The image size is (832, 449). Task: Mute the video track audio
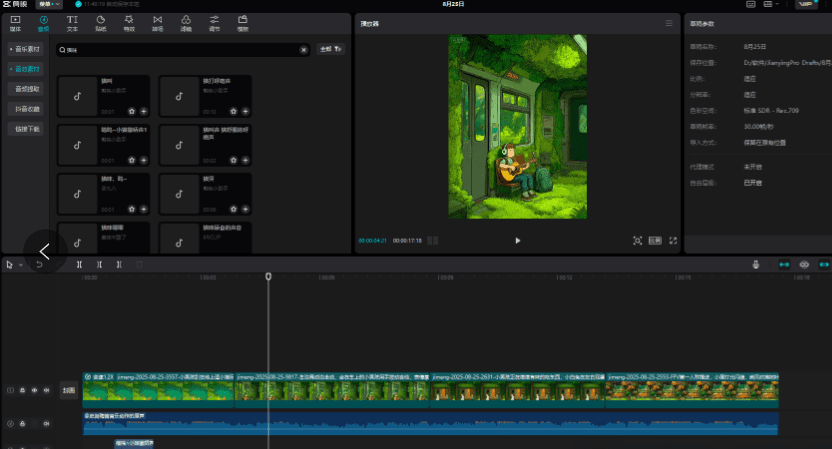click(47, 390)
